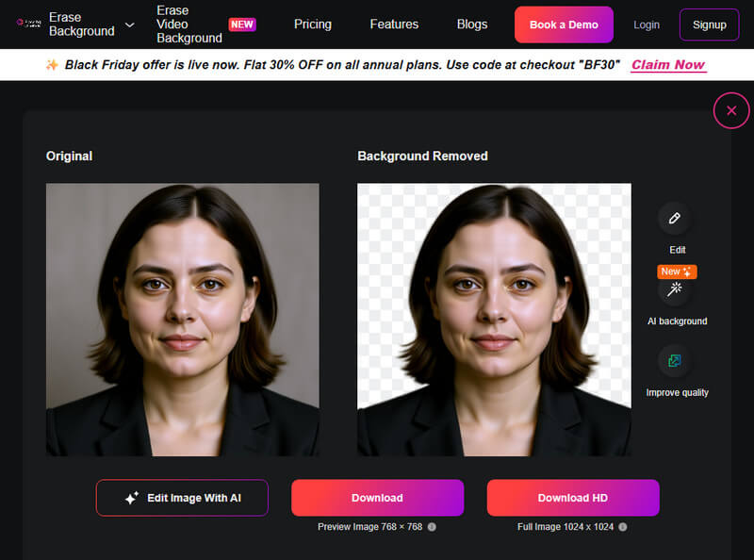The image size is (754, 560).
Task: Open the Features menu item
Action: point(394,25)
